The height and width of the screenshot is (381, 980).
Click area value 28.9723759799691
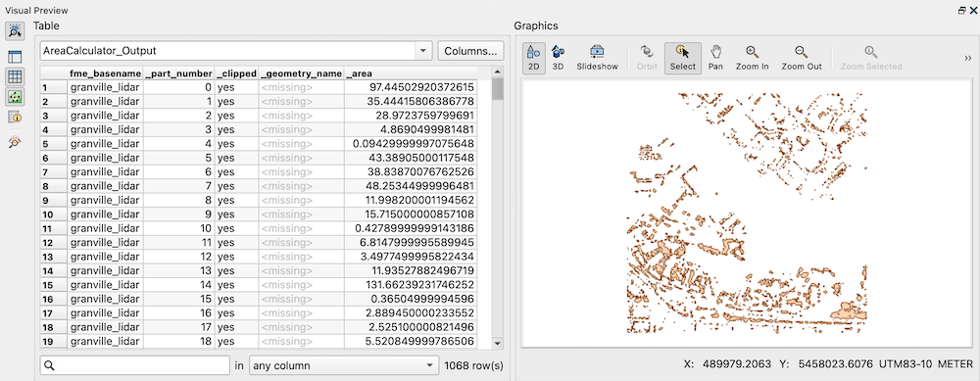coord(425,116)
